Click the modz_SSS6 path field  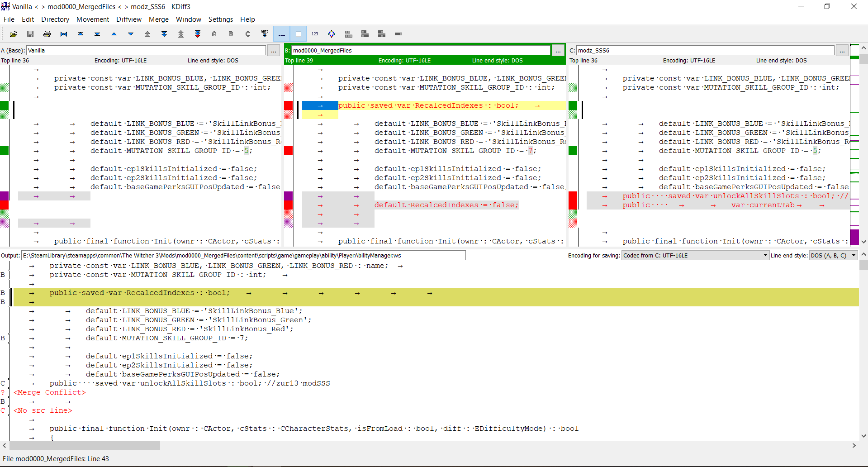tap(705, 50)
